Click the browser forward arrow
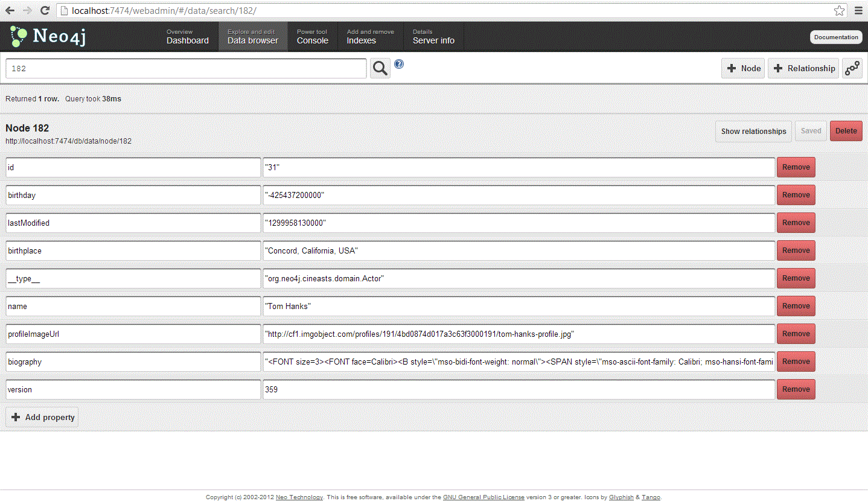This screenshot has height=504, width=868. [x=27, y=10]
